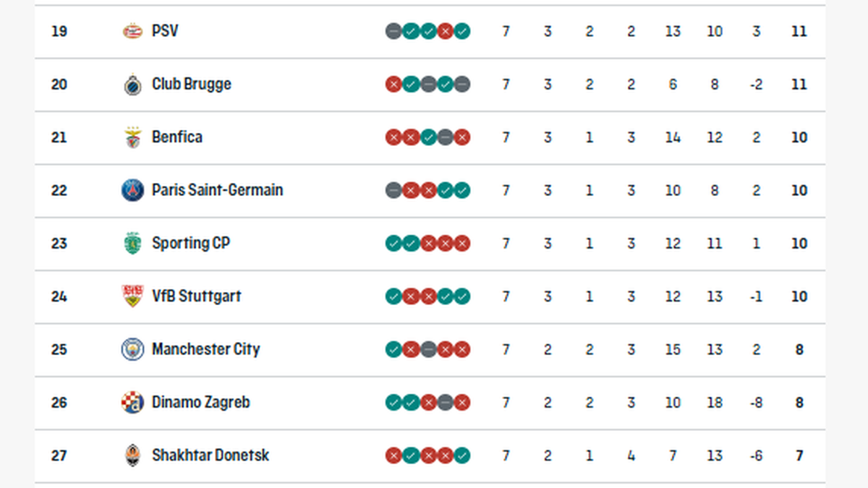Open the Club Brugge team link
The height and width of the screenshot is (488, 868).
tap(192, 85)
